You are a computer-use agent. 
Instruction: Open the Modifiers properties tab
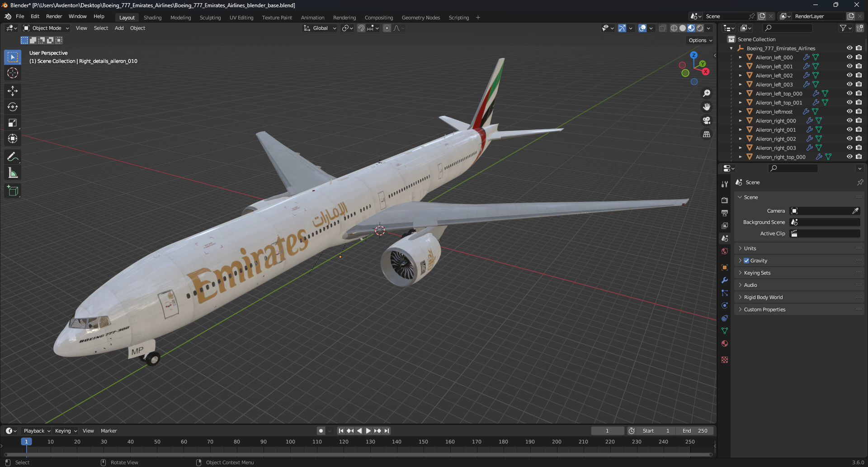725,280
